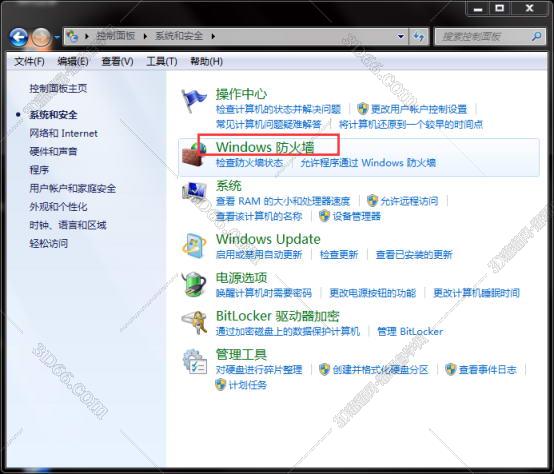Open 用户帐户和家庭安全 category
This screenshot has width=554, height=474.
pos(72,189)
